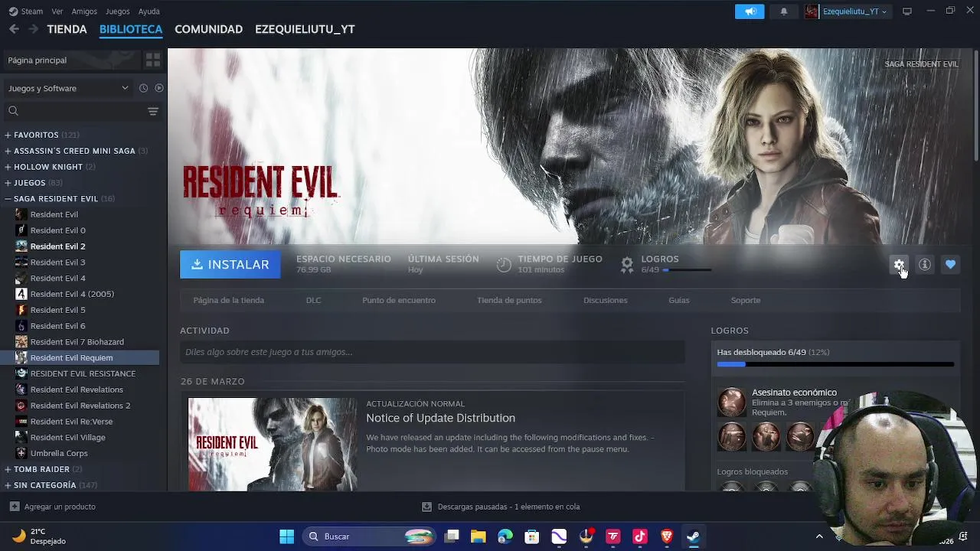Image resolution: width=980 pixels, height=551 pixels.
Task: Go forward with the right arrow
Action: tap(33, 29)
